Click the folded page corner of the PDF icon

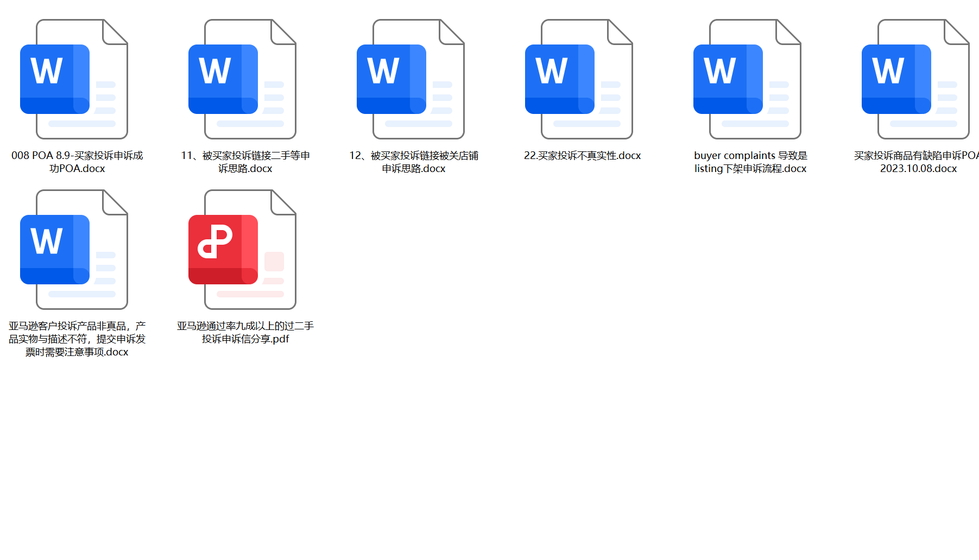tap(285, 202)
